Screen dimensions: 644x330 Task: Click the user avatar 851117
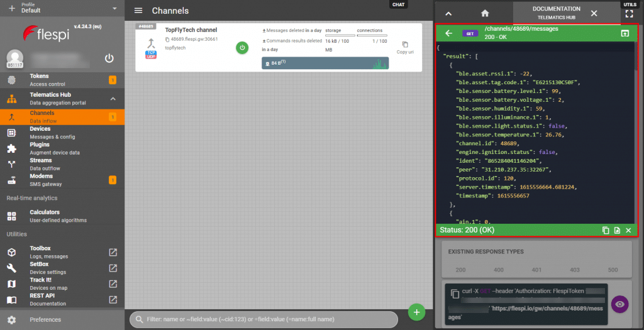pos(15,58)
